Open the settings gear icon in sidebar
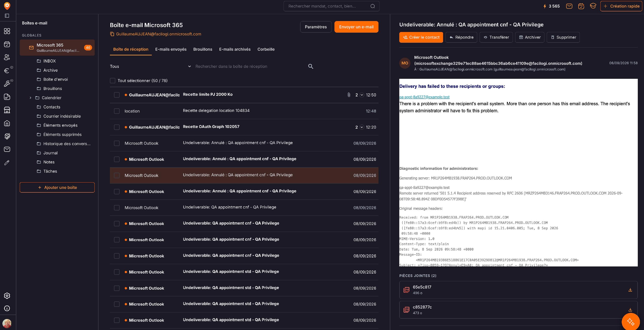Screen dimensions: 644x330 7,295
